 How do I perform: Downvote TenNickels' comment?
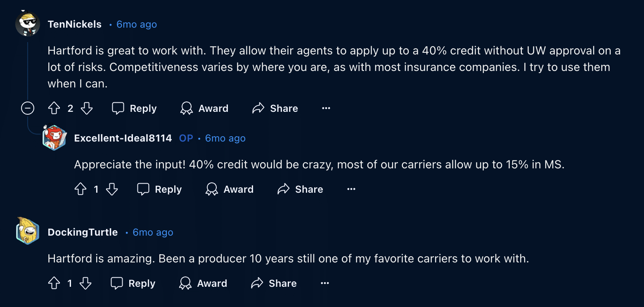pos(87,109)
